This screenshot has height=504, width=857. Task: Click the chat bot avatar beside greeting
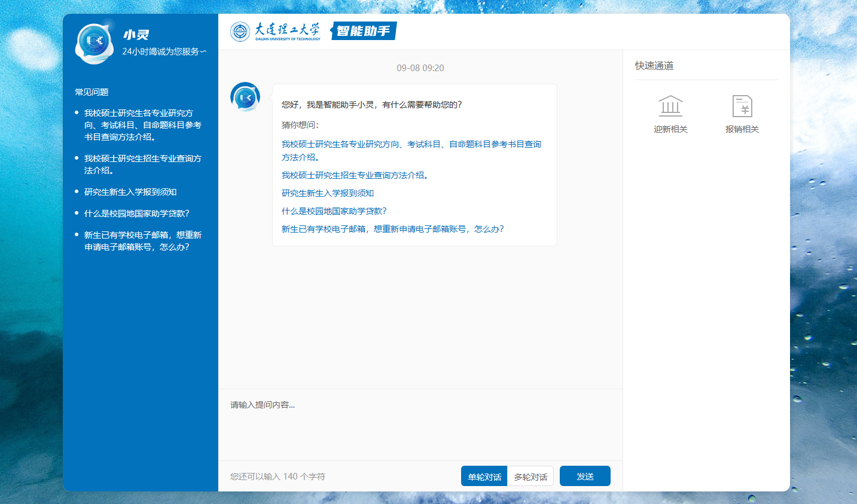point(245,97)
